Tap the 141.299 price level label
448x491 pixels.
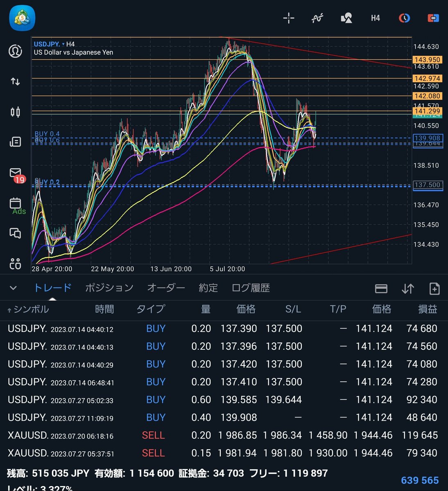pos(427,111)
